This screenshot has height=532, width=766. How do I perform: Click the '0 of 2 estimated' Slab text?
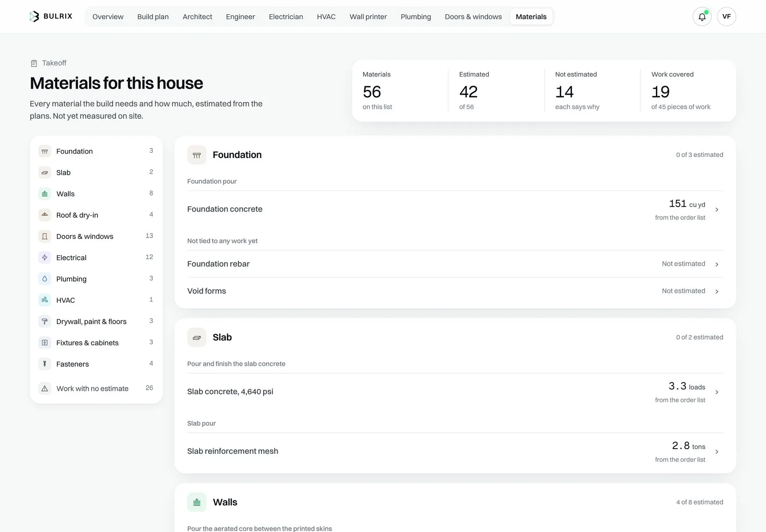pyautogui.click(x=699, y=337)
